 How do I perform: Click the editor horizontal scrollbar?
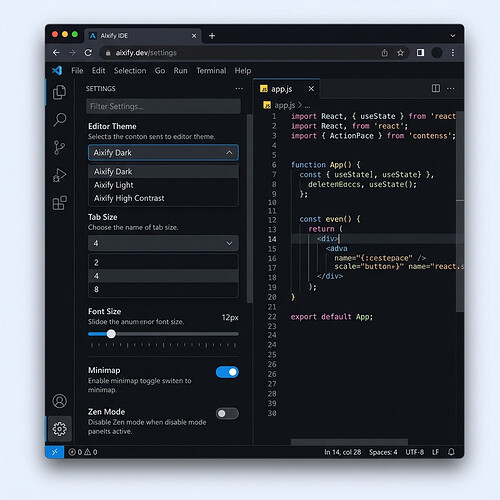(349, 442)
